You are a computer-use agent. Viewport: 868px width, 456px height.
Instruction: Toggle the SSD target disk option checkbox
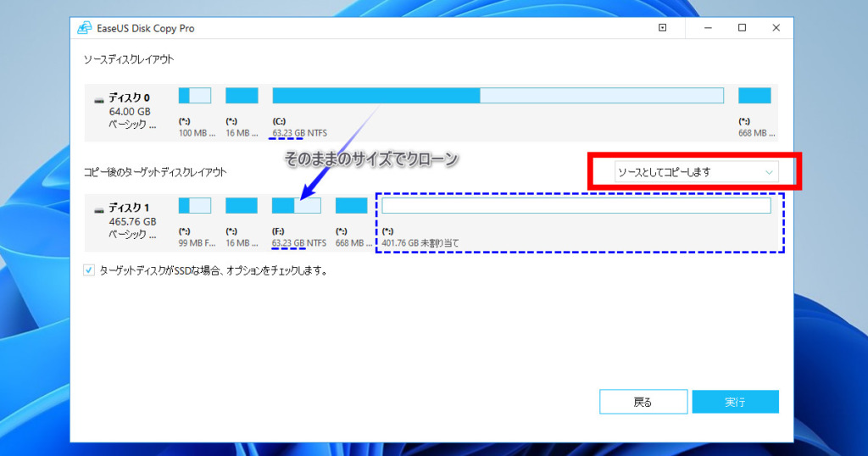88,270
